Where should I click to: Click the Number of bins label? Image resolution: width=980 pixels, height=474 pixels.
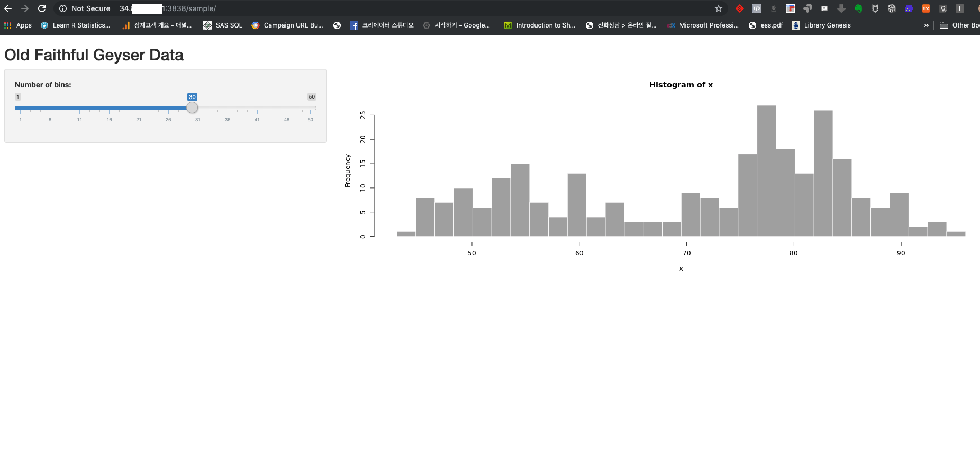coord(43,85)
